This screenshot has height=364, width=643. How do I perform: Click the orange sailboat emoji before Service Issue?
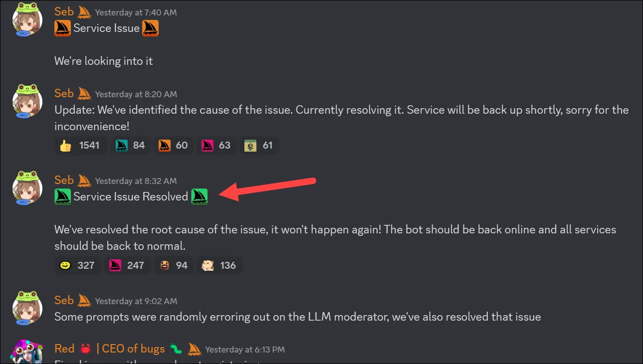(62, 28)
